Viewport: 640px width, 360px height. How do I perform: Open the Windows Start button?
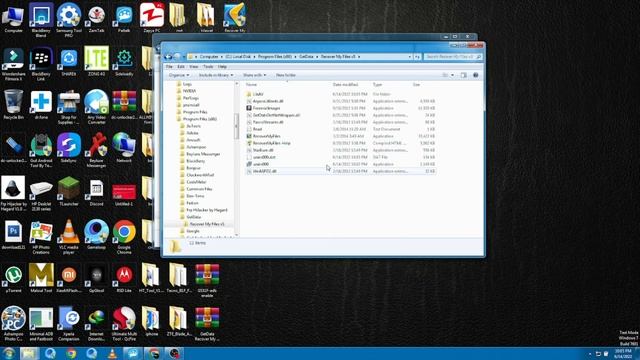[x=8, y=353]
